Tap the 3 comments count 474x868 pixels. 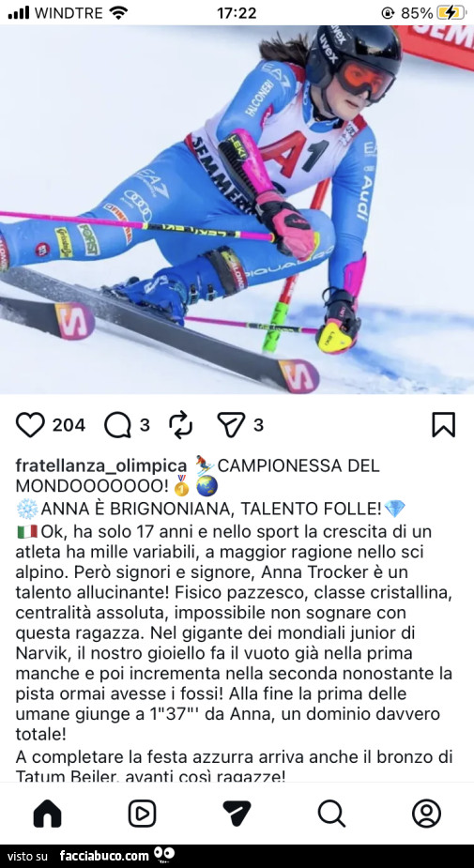[x=145, y=425]
